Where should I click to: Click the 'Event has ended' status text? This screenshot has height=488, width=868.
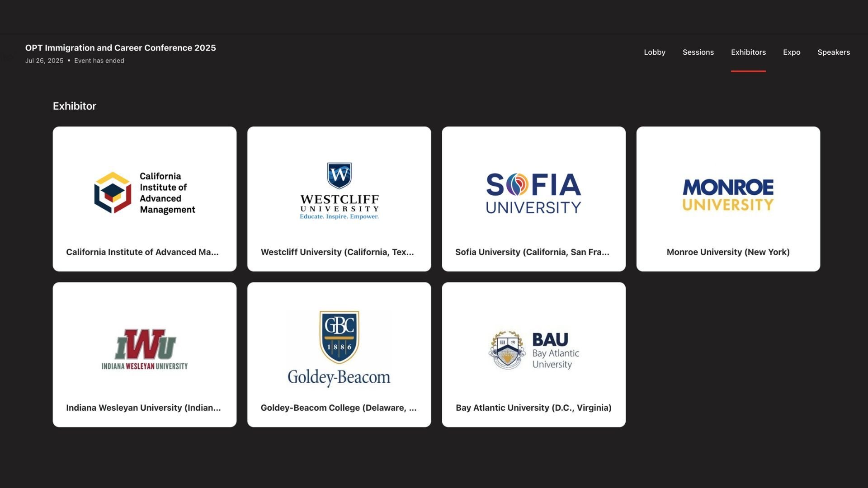pyautogui.click(x=99, y=61)
